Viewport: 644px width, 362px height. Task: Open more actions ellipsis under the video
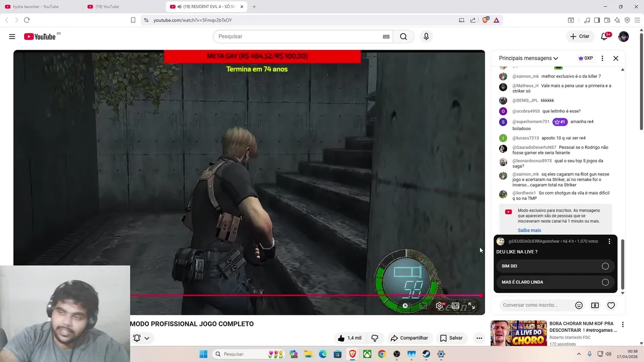(479, 338)
